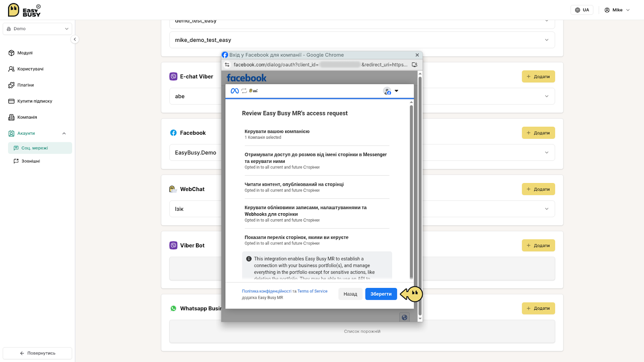This screenshot has width=644, height=362.
Task: Open Плагіни in the sidebar
Action: pyautogui.click(x=25, y=85)
